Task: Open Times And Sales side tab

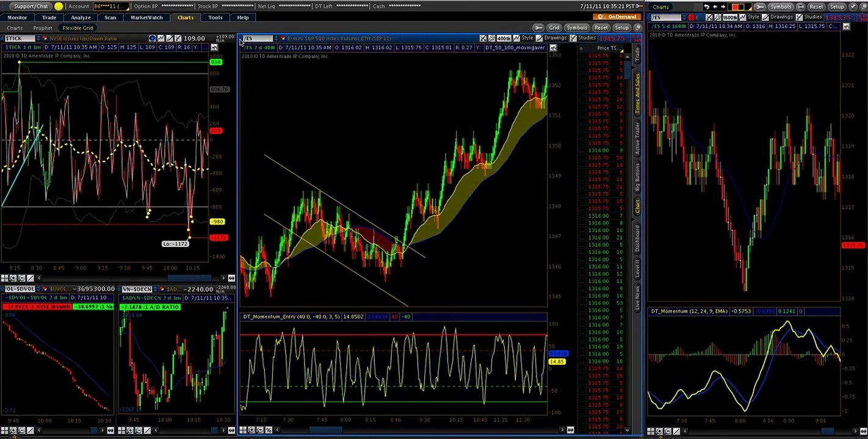Action: (x=637, y=93)
